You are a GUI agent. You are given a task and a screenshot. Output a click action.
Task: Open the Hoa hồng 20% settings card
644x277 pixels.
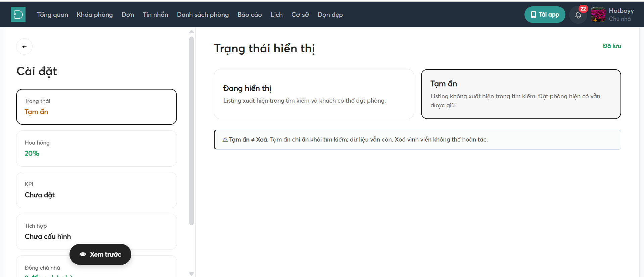tap(97, 149)
